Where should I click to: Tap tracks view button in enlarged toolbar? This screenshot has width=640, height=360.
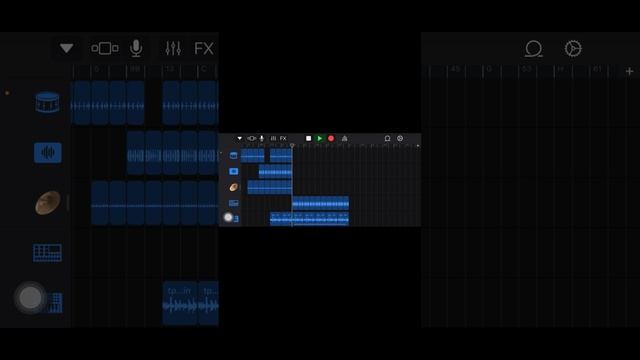[x=105, y=48]
